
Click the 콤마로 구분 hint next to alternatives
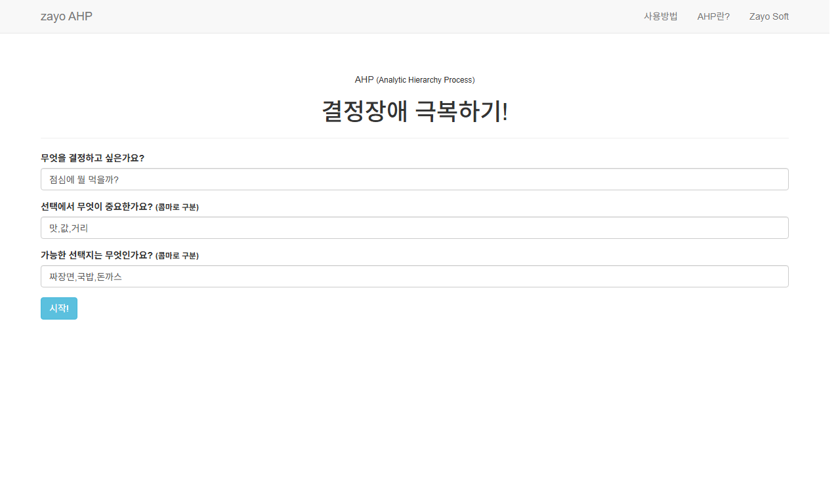177,255
